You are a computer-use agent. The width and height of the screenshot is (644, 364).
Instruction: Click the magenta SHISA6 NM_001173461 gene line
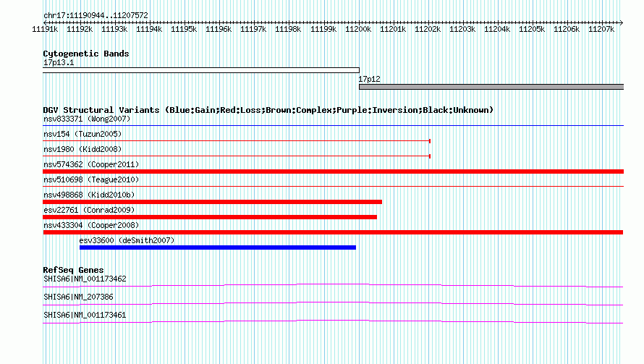(x=333, y=322)
